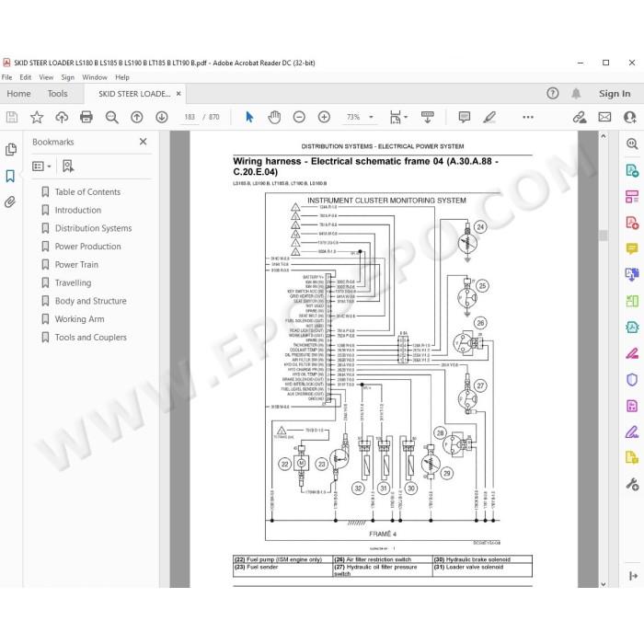Open the notifications bell
The height and width of the screenshot is (644, 644).
point(576,93)
